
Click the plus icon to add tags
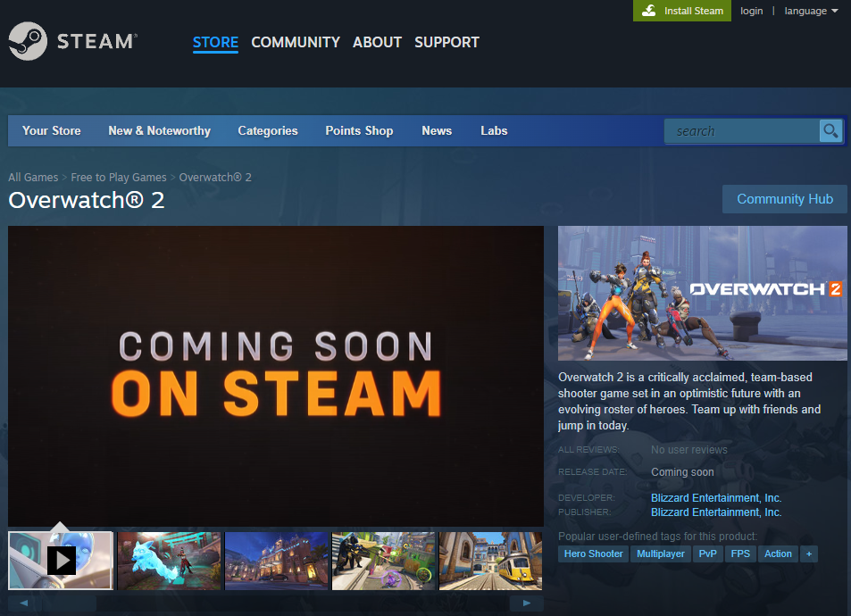pyautogui.click(x=808, y=554)
